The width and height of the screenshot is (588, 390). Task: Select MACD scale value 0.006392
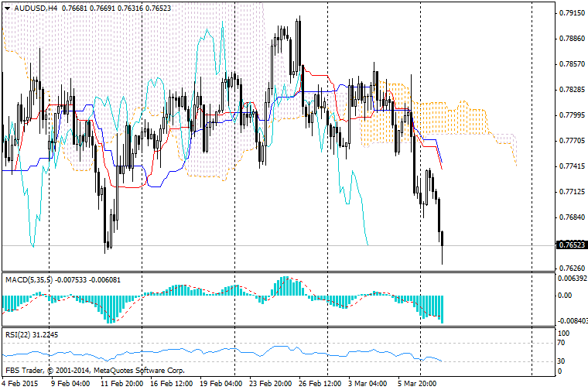573,279
